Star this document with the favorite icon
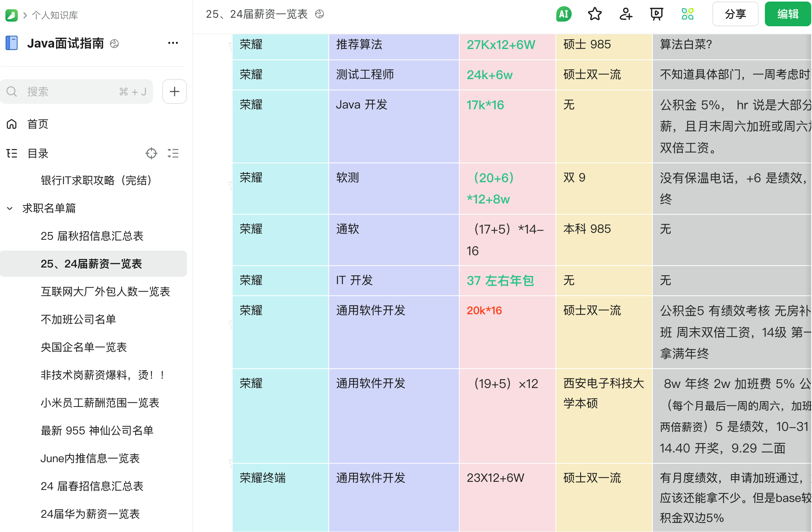 (595, 14)
